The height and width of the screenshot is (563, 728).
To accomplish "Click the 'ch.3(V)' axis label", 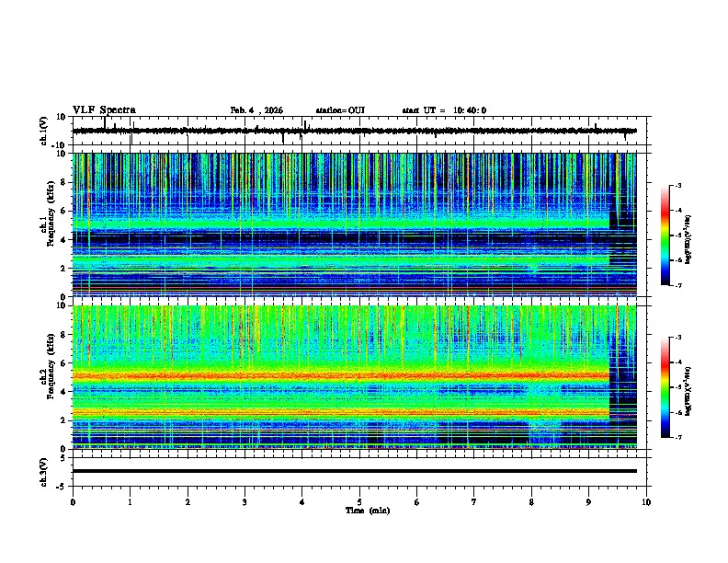I will (43, 472).
